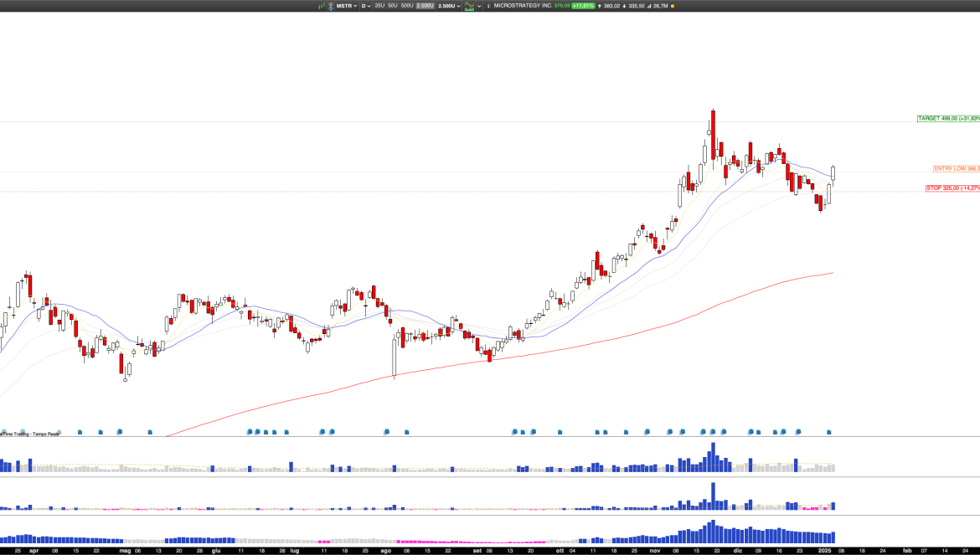Select the highlighted 2.500U range button
The height and width of the screenshot is (555, 980).
click(425, 6)
